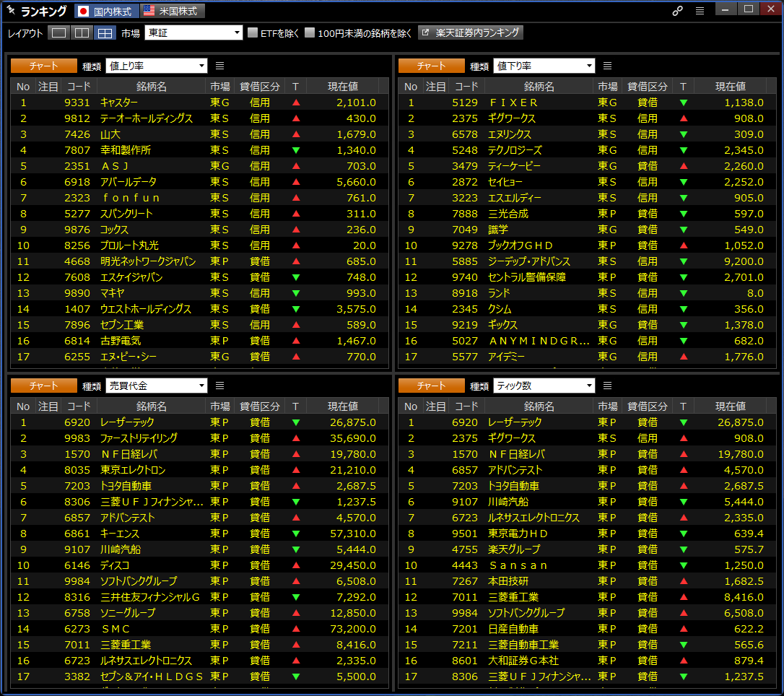Select the four-pane grid layout icon
Image resolution: width=784 pixels, height=696 pixels.
(105, 33)
